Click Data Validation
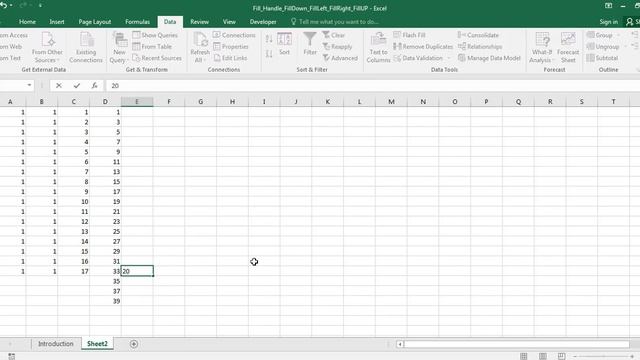The width and height of the screenshot is (640, 360). click(418, 58)
